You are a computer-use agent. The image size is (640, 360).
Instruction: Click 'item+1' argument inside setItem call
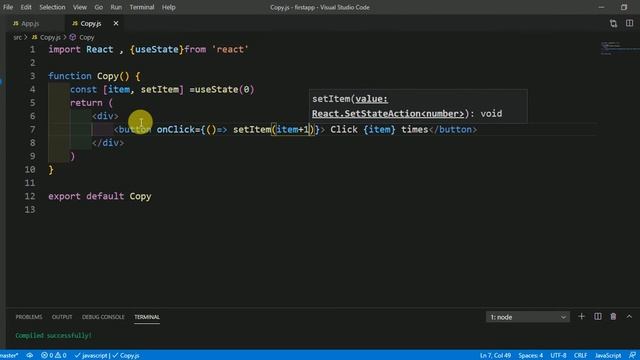click(293, 129)
